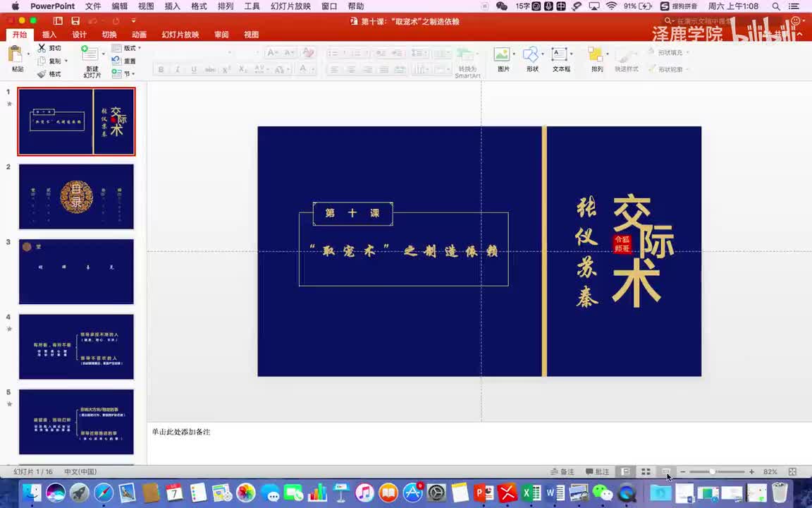Screen dimensions: 812x508
Task: Toggle the Notes (备注) pane
Action: [562, 472]
